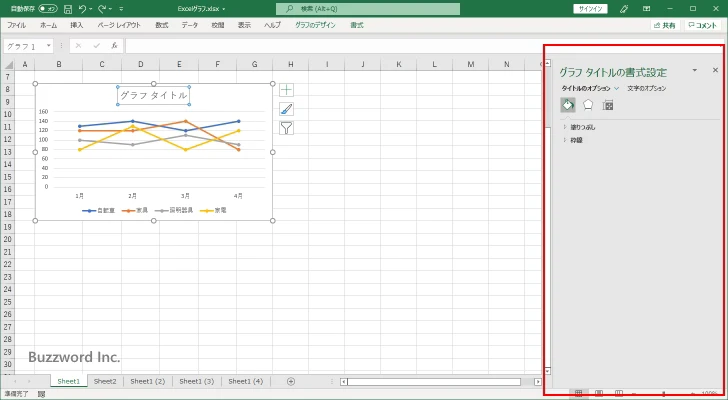The image size is (728, 400).
Task: Open Fill & Line icon in format pane
Action: point(568,105)
